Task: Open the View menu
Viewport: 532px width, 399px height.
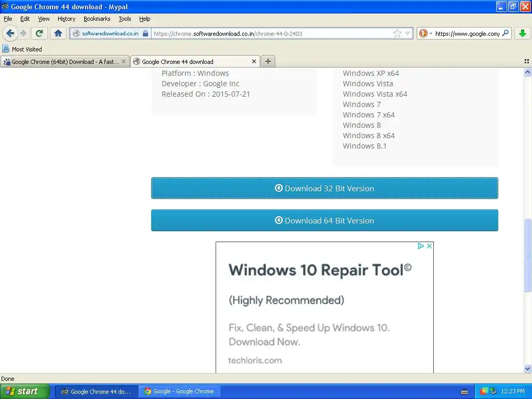Action: 44,19
